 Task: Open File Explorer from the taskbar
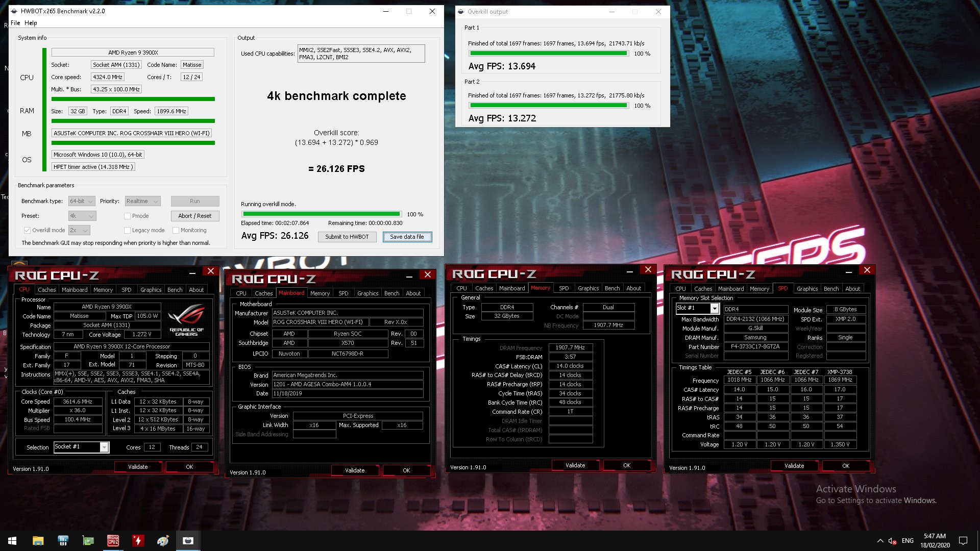[x=38, y=541]
